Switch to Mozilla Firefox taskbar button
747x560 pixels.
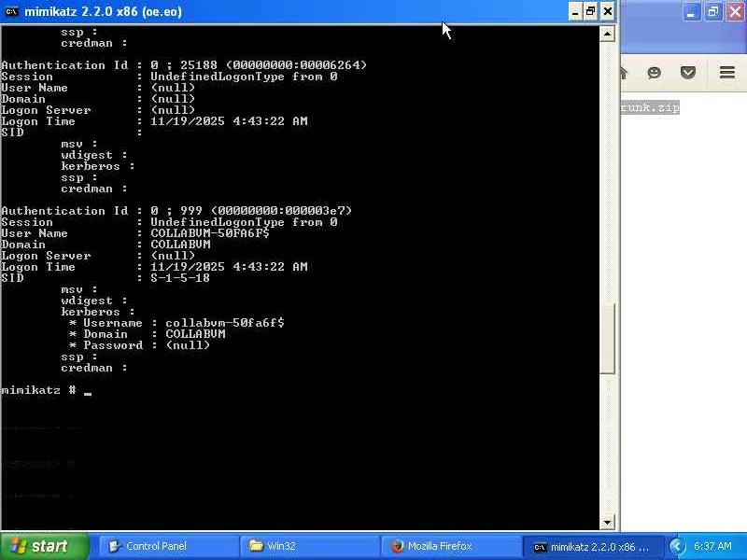pyautogui.click(x=450, y=546)
